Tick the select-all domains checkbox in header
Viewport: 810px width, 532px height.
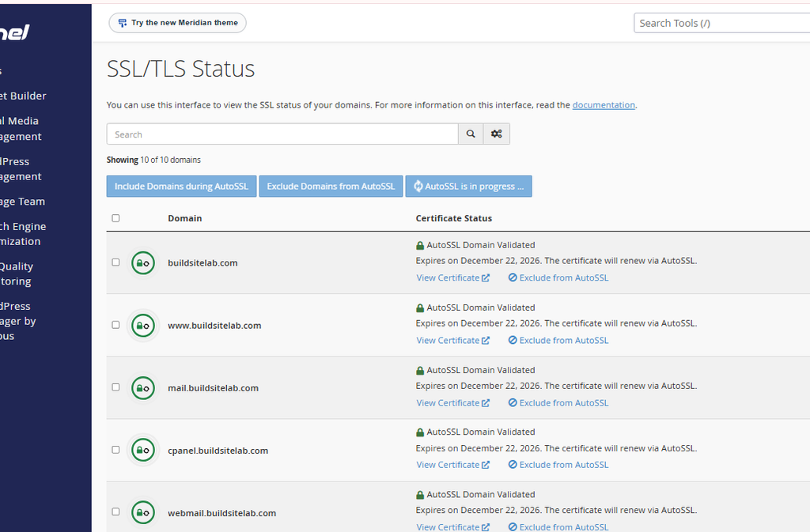115,218
